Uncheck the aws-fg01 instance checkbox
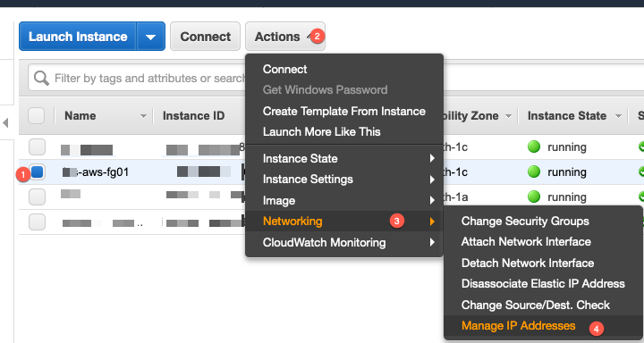 [37, 171]
